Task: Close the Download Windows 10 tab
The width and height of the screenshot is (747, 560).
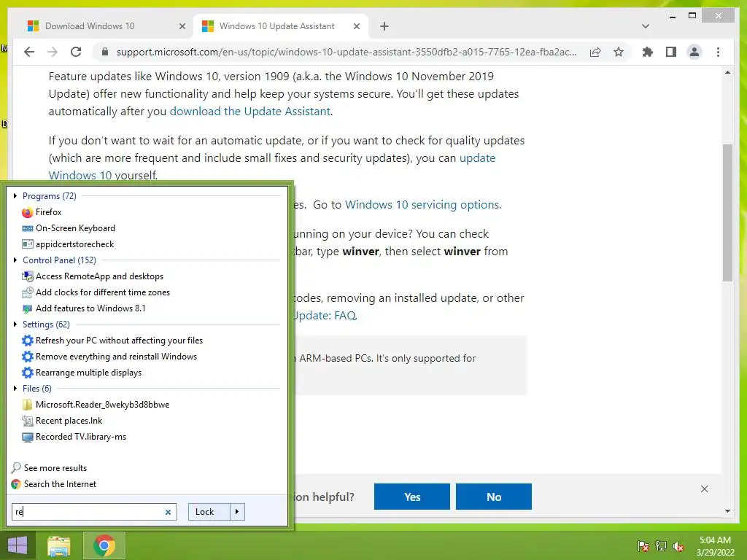Action: click(182, 26)
